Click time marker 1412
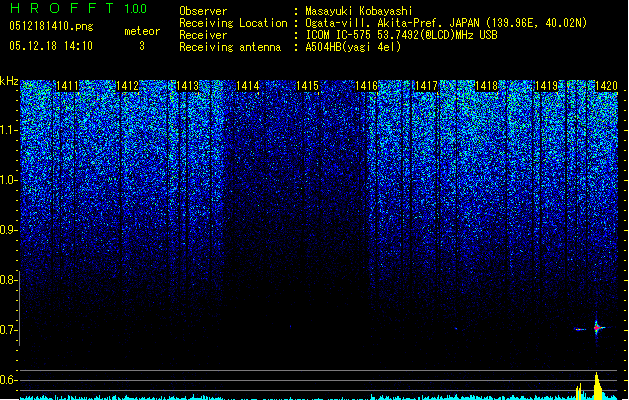The image size is (629, 400). point(127,86)
